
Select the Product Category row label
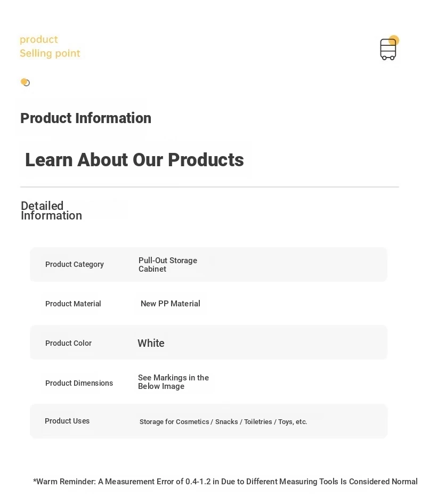74,264
